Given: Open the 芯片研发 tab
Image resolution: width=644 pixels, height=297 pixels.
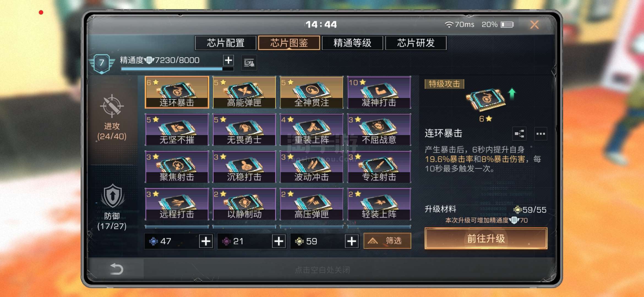Looking at the screenshot, I should point(416,43).
